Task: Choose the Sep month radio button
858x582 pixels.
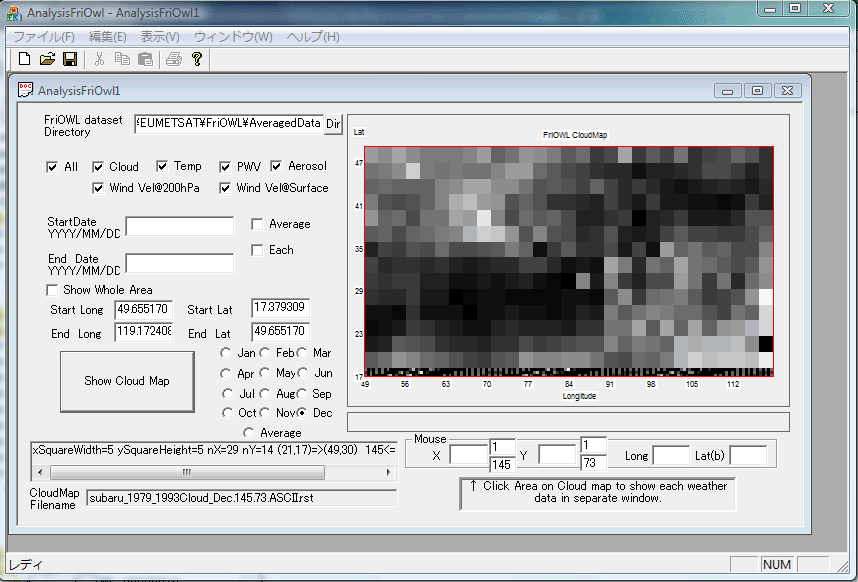Action: click(x=302, y=394)
